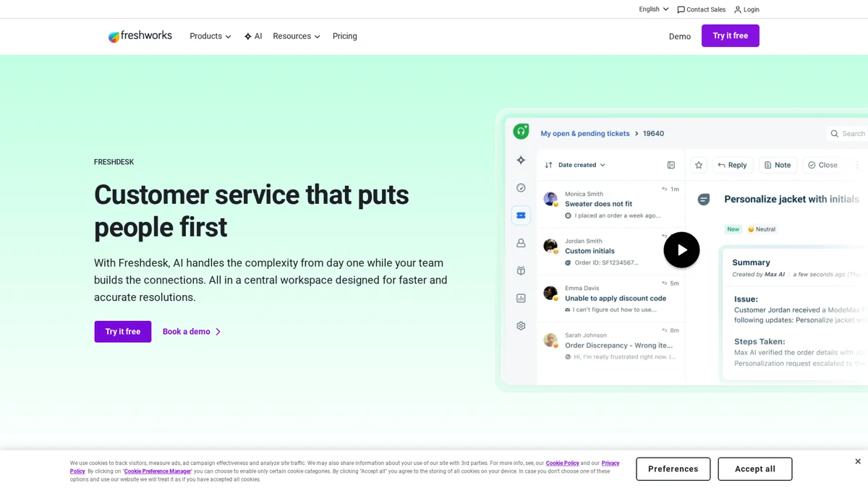The height and width of the screenshot is (488, 868).
Task: Click the Note button in the ticket toolbar
Action: 778,165
